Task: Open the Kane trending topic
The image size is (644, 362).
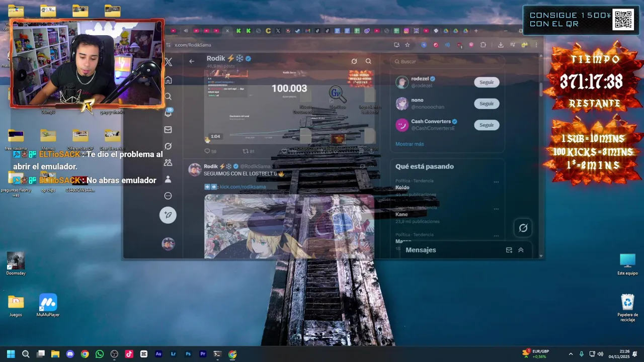Action: pos(401,215)
